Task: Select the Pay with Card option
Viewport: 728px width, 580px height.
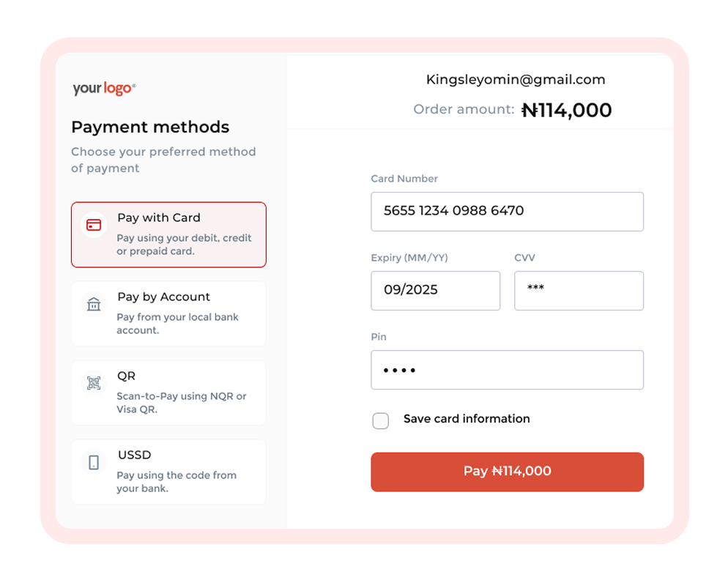Action: pyautogui.click(x=168, y=234)
